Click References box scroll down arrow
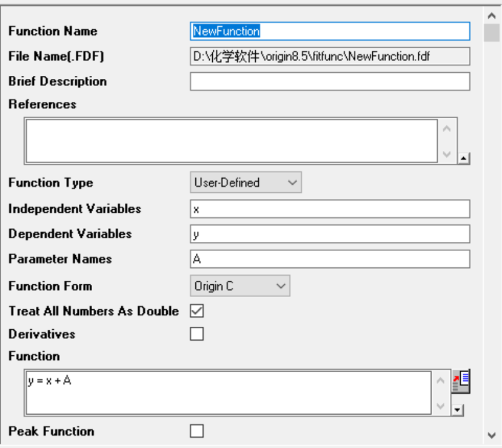The image size is (502, 448). 447,154
